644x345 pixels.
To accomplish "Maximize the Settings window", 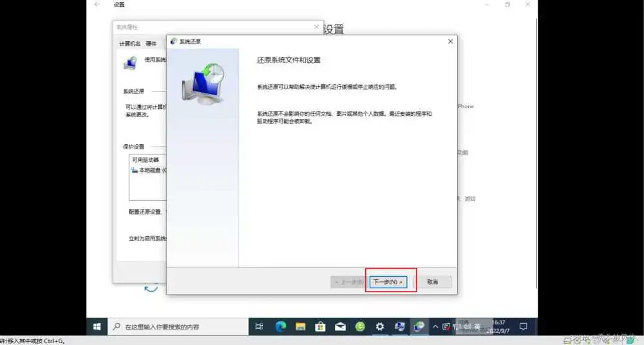I will point(507,4).
